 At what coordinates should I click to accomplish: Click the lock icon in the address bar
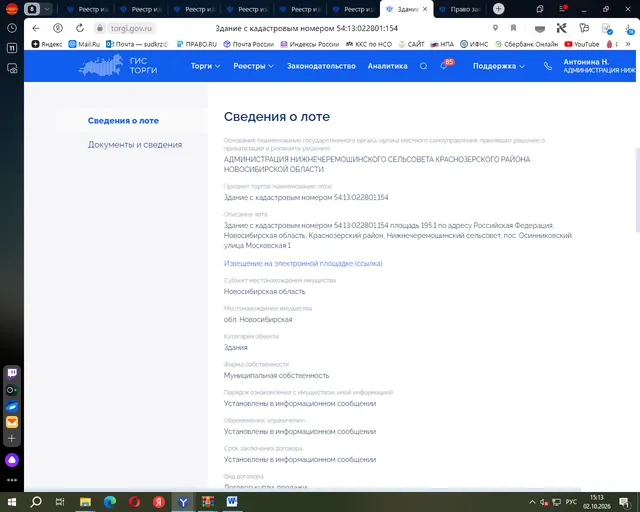[x=100, y=28]
